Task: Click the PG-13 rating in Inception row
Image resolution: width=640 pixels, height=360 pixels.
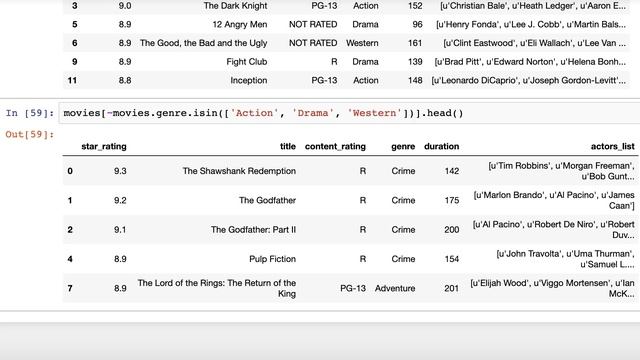Action: 324,80
